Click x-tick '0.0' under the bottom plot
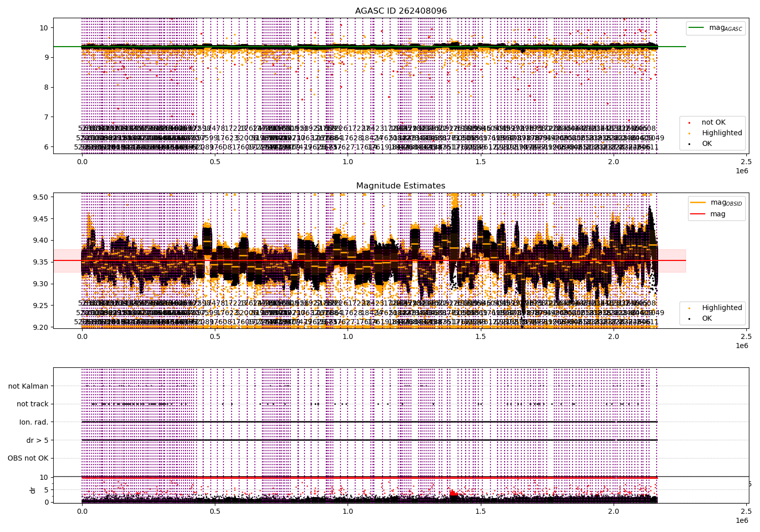Image resolution: width=760 pixels, height=532 pixels. click(x=82, y=512)
